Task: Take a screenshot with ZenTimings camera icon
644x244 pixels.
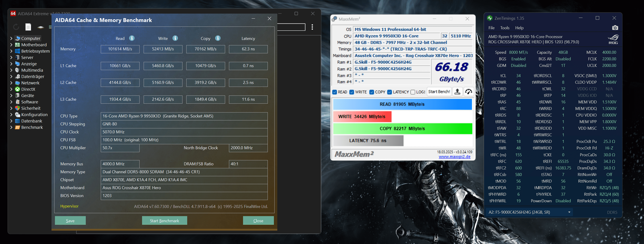Action: click(615, 28)
